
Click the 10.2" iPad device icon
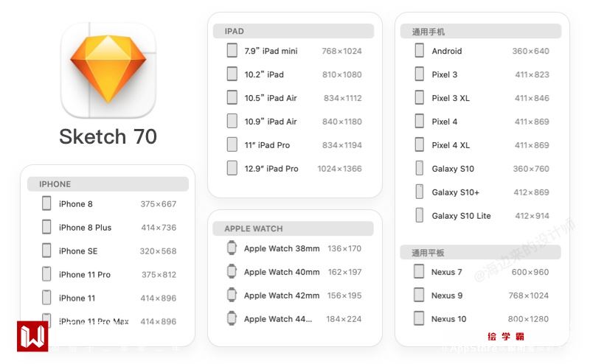(x=232, y=74)
